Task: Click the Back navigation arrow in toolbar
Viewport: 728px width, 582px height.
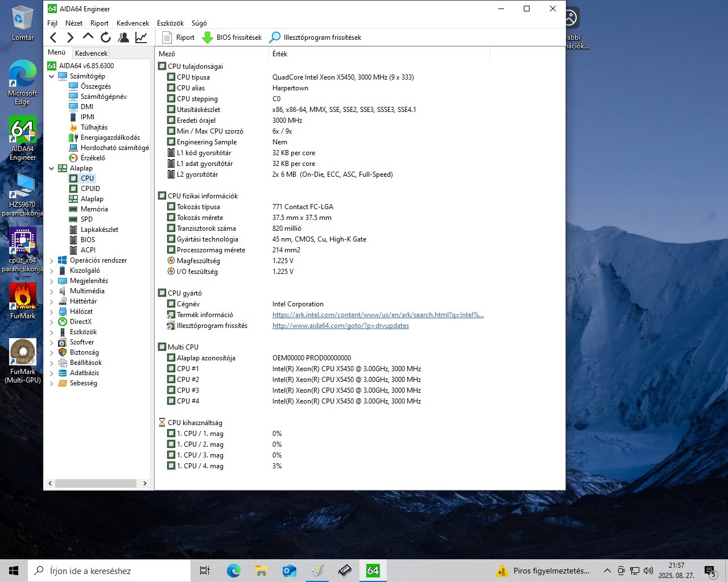Action: point(53,38)
